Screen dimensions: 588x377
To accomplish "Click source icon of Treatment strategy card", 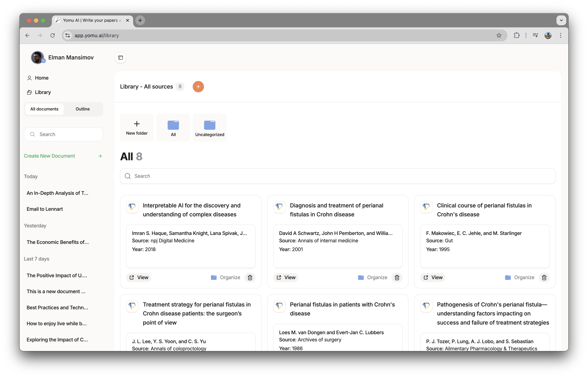I will (132, 306).
